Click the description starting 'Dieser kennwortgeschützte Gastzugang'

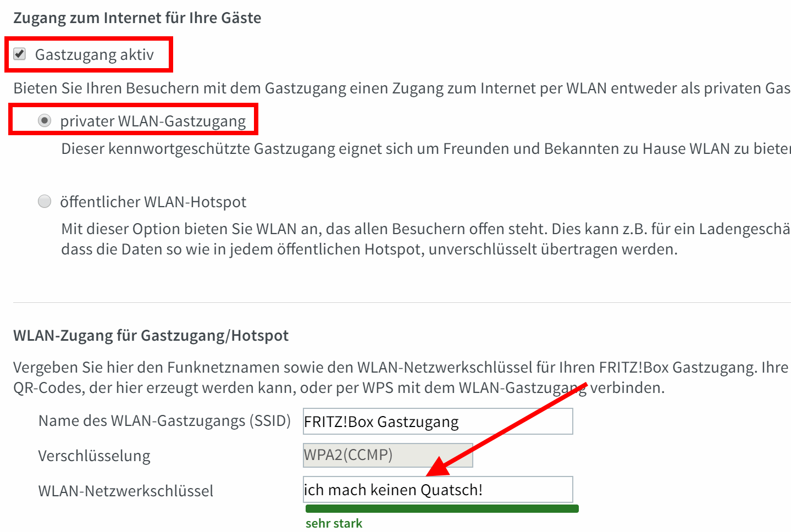[426, 149]
